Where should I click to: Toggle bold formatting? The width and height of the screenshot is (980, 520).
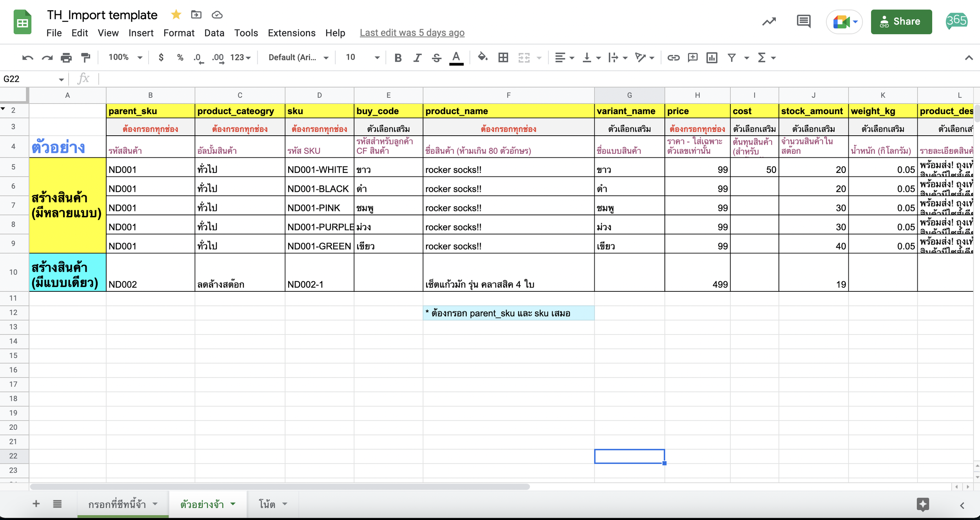398,57
